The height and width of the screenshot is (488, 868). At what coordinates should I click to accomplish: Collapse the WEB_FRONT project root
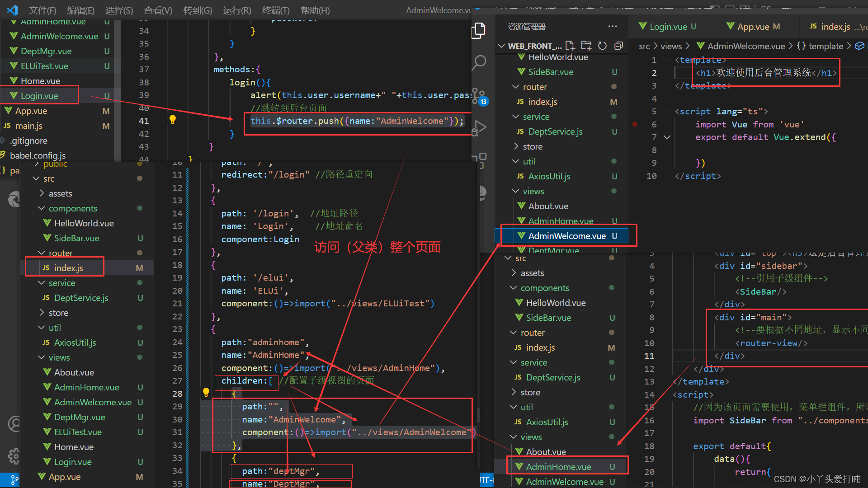click(501, 46)
